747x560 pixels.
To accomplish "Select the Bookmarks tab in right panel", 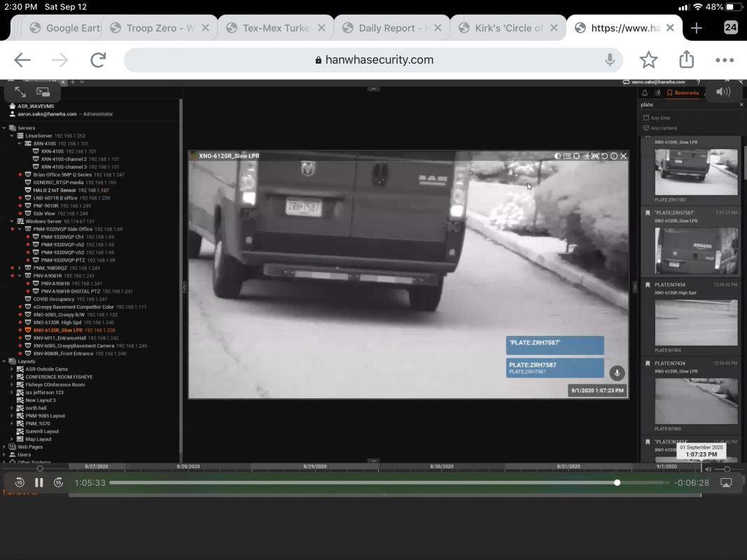I will pyautogui.click(x=683, y=93).
